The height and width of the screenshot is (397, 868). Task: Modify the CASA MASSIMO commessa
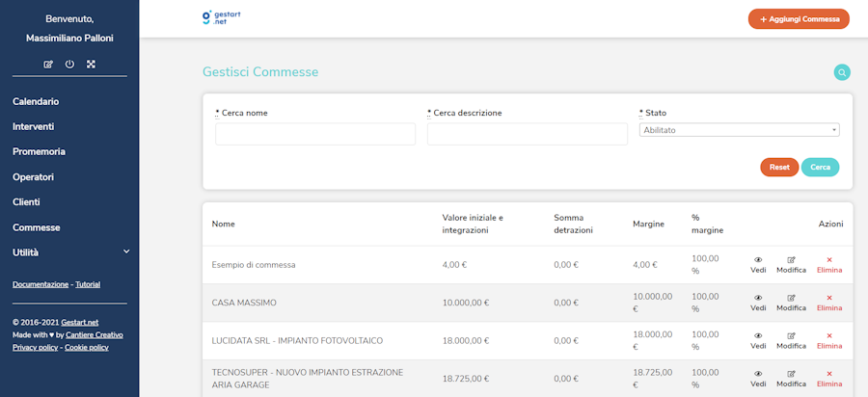[791, 303]
